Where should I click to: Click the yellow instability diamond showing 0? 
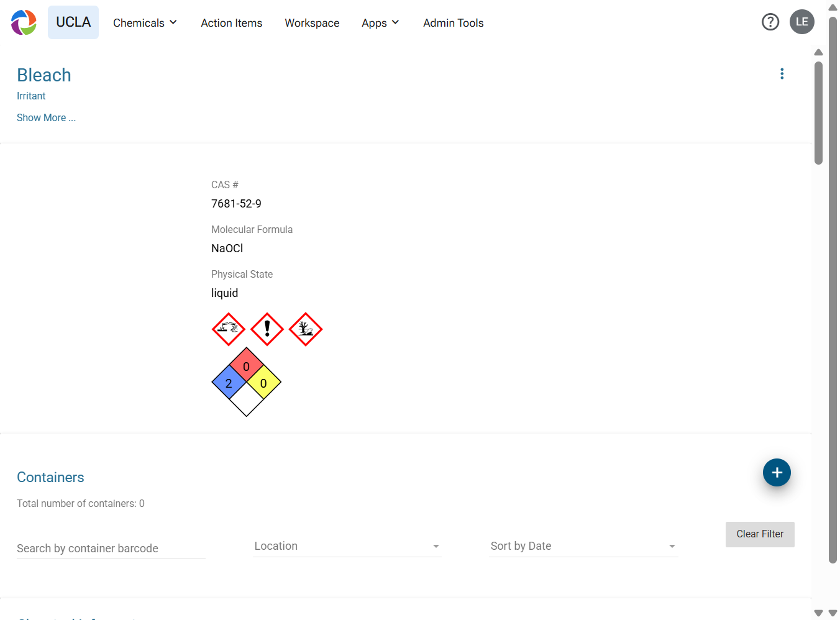click(264, 383)
